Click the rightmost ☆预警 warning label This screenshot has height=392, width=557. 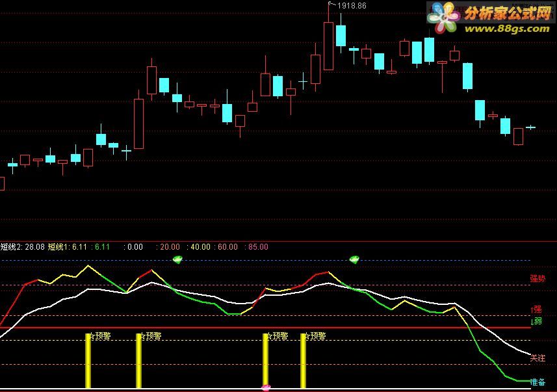[315, 336]
